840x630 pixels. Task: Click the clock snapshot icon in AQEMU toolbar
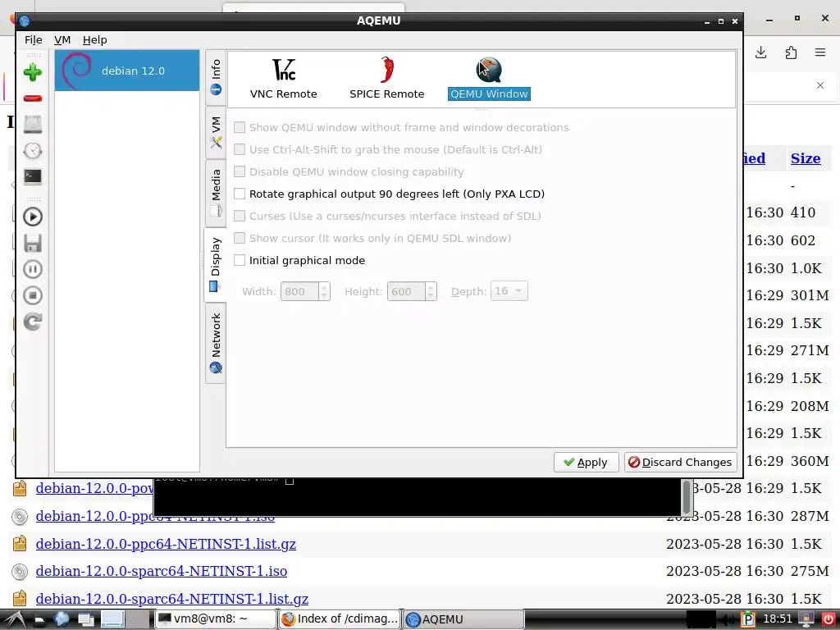(33, 151)
